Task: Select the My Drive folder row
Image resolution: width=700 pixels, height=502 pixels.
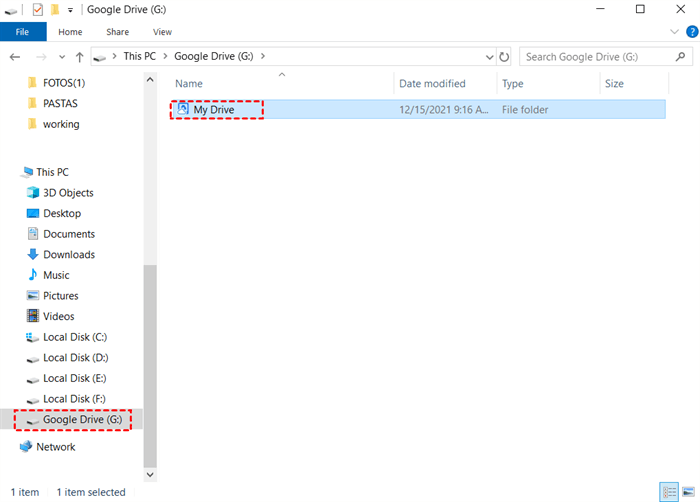Action: [418, 109]
